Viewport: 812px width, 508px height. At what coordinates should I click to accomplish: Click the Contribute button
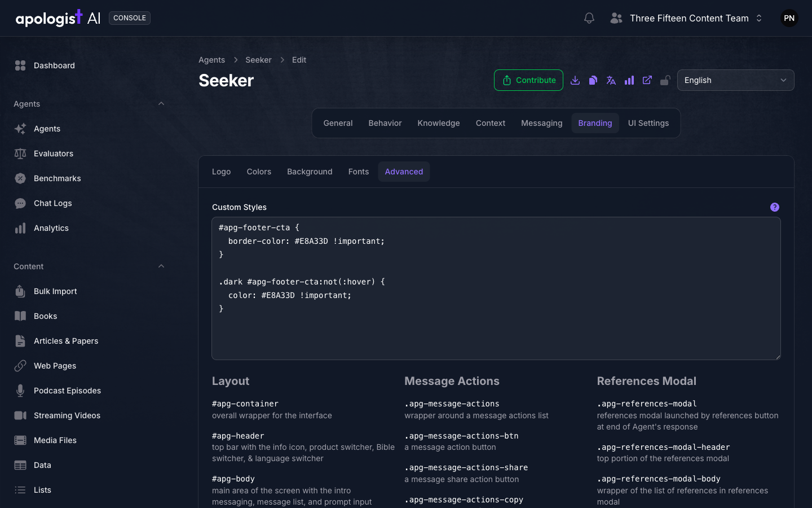(x=528, y=80)
